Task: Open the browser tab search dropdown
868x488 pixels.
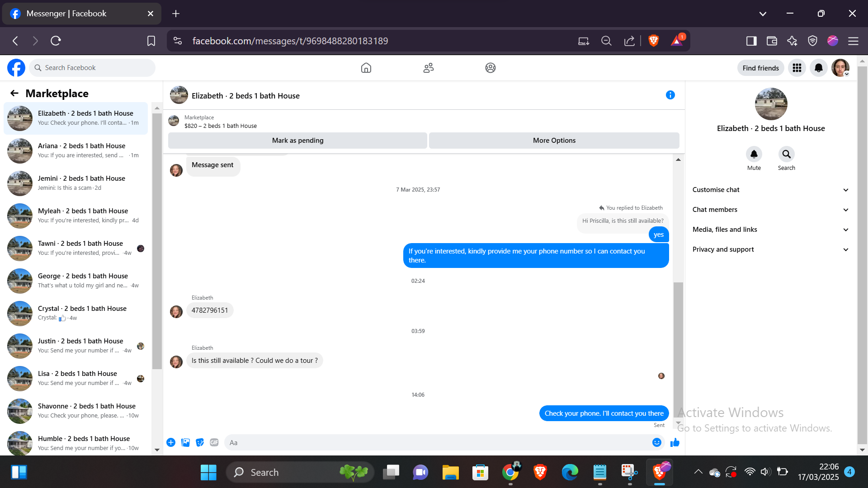Action: (763, 14)
